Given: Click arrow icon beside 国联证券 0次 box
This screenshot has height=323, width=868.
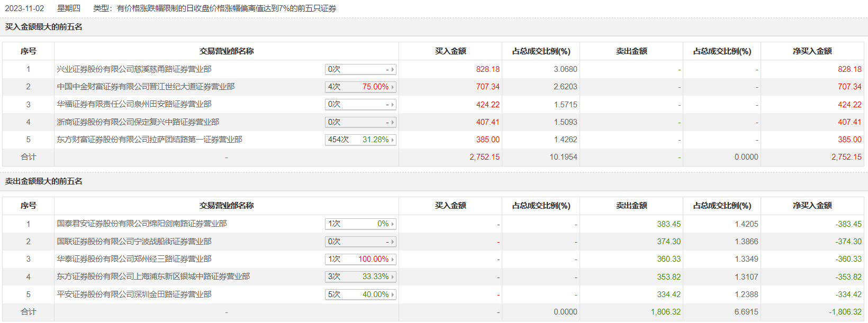Looking at the screenshot, I should (x=393, y=242).
